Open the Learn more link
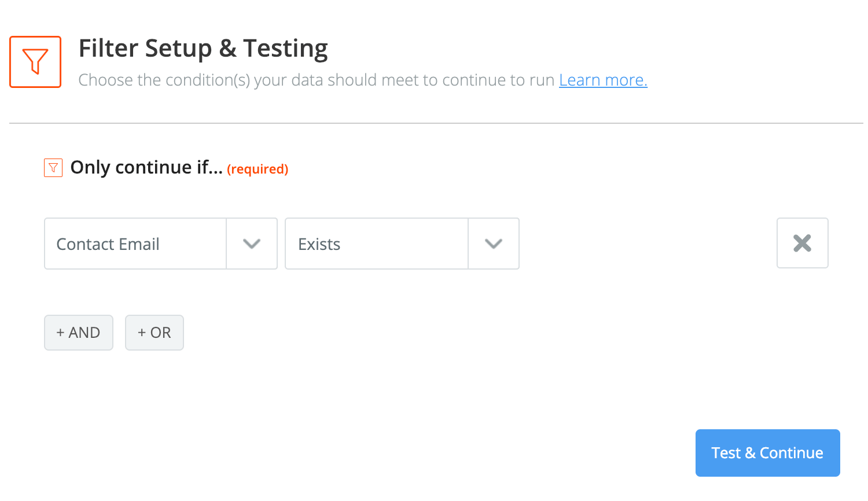The image size is (868, 501). coord(603,80)
